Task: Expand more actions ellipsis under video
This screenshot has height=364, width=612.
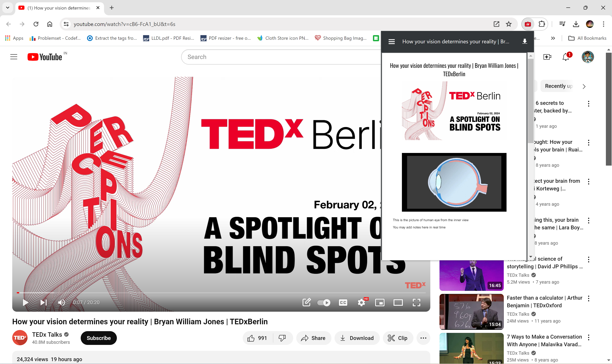Action: pyautogui.click(x=423, y=338)
